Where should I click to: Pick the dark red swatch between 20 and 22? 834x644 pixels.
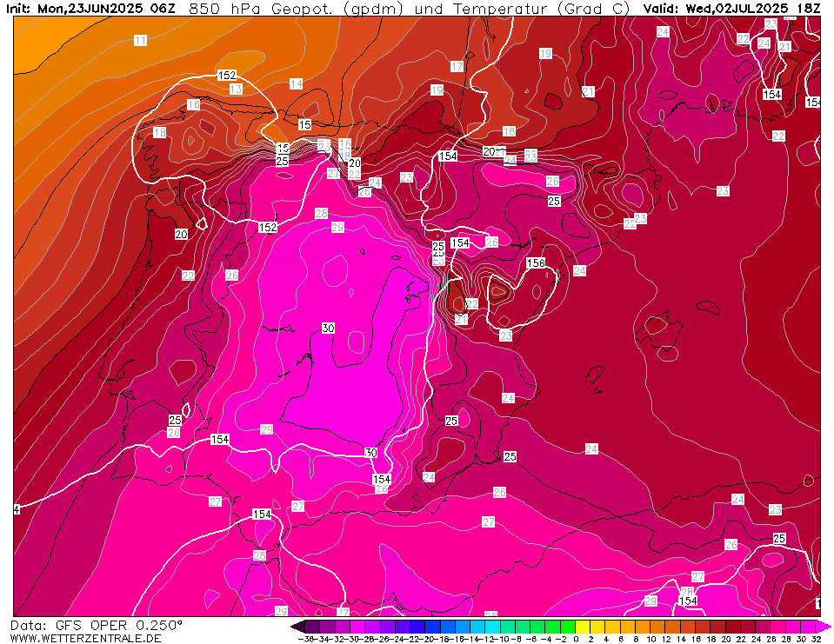pyautogui.click(x=732, y=627)
